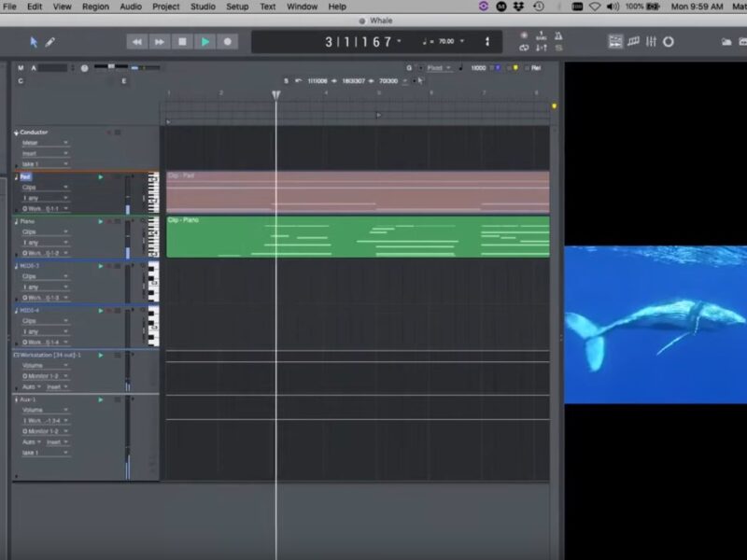Open the Region menu

tap(95, 7)
